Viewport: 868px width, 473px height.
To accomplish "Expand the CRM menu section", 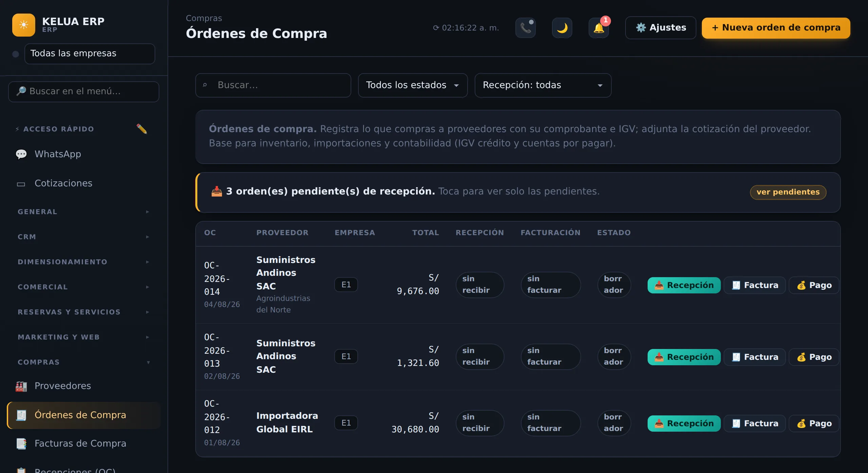I will [x=83, y=237].
